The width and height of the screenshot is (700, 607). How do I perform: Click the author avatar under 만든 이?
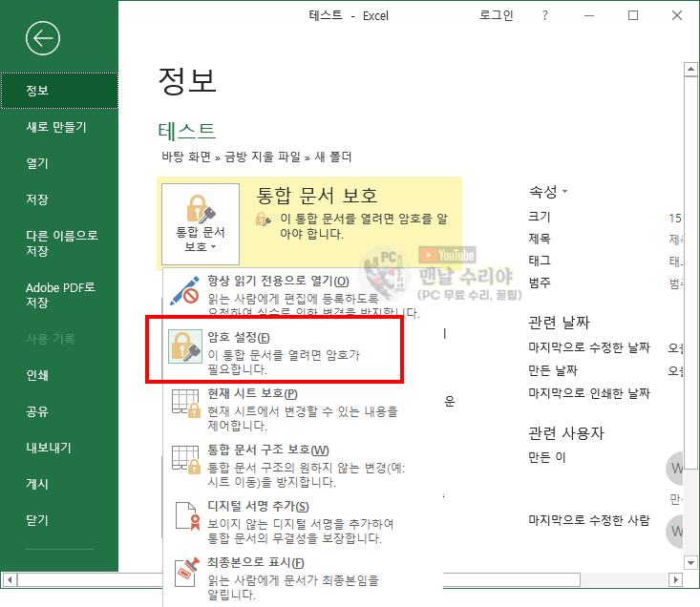click(x=674, y=469)
